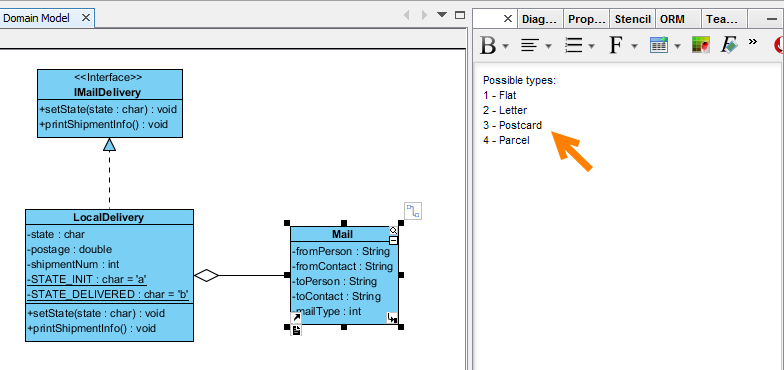
Task: Click the list style icon
Action: click(x=574, y=46)
